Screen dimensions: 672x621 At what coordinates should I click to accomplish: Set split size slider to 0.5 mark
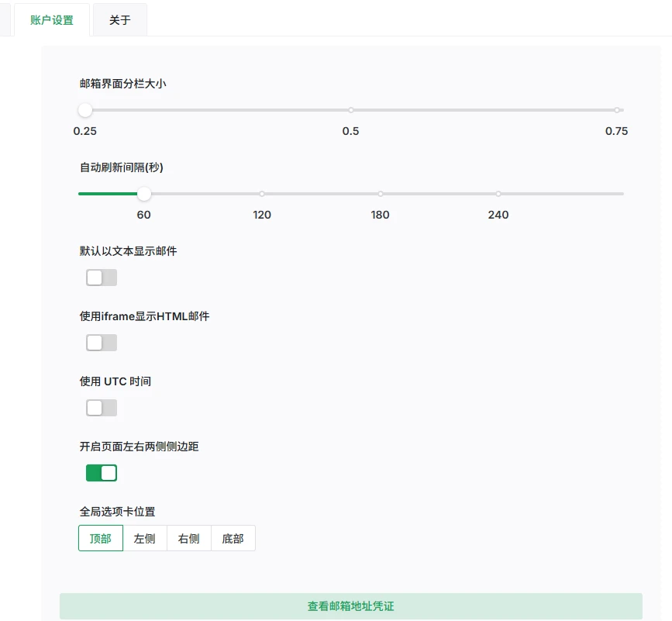[350, 110]
